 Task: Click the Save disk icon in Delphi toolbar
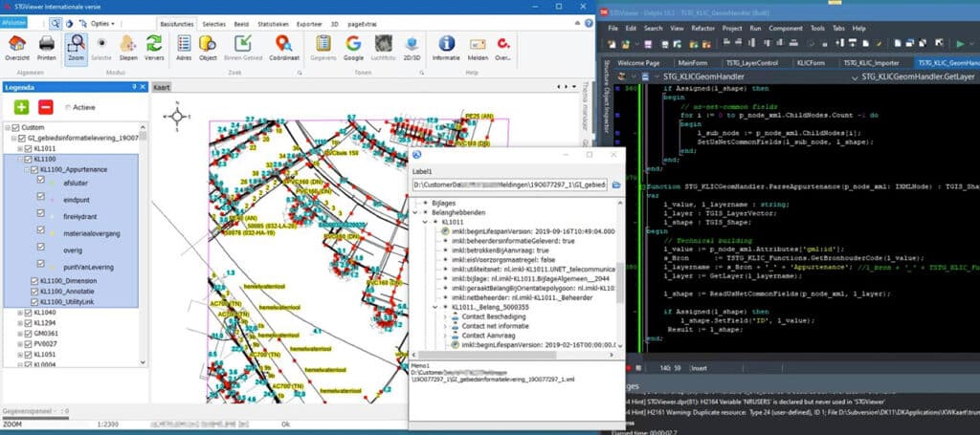pyautogui.click(x=648, y=44)
